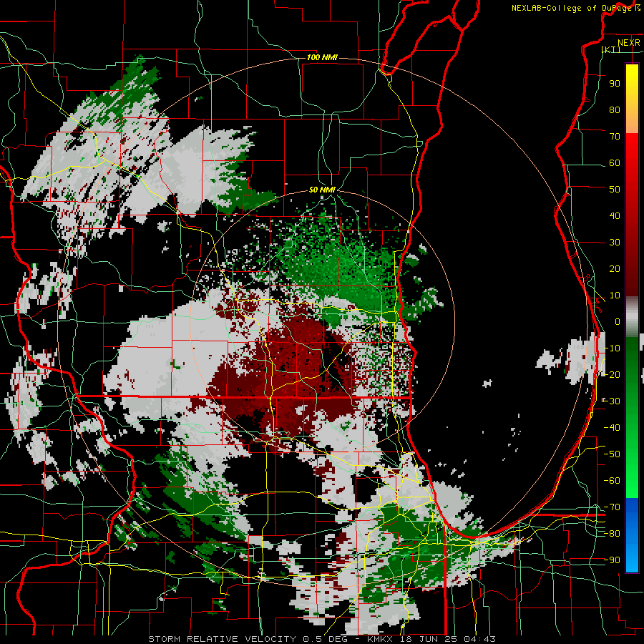Click the 18 JUN 25 date text
This screenshot has height=644, width=644.
(431, 639)
